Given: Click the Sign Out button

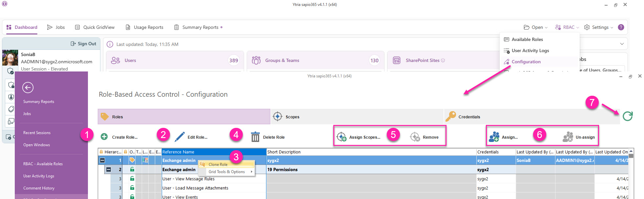Looking at the screenshot, I should point(84,44).
